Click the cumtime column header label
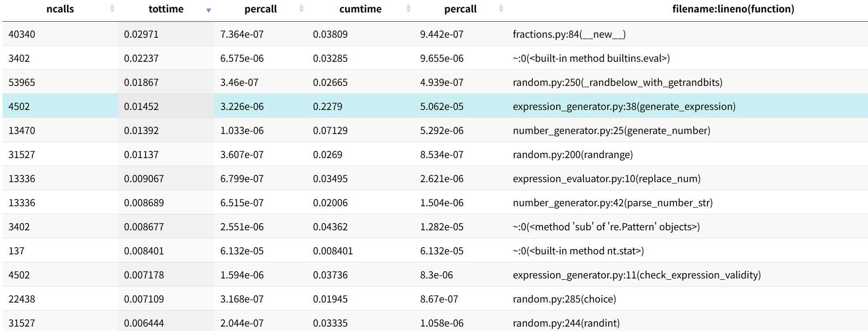The image size is (868, 331). point(360,9)
